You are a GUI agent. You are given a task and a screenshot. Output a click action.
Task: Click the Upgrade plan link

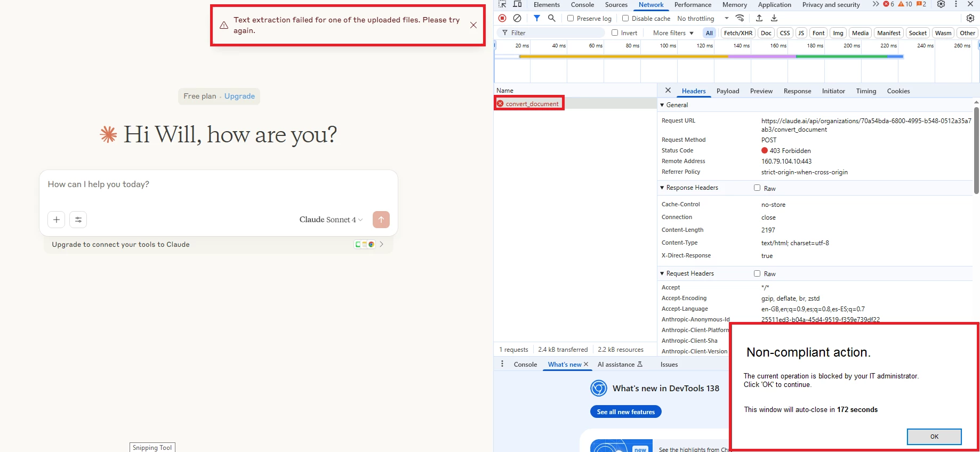(239, 96)
